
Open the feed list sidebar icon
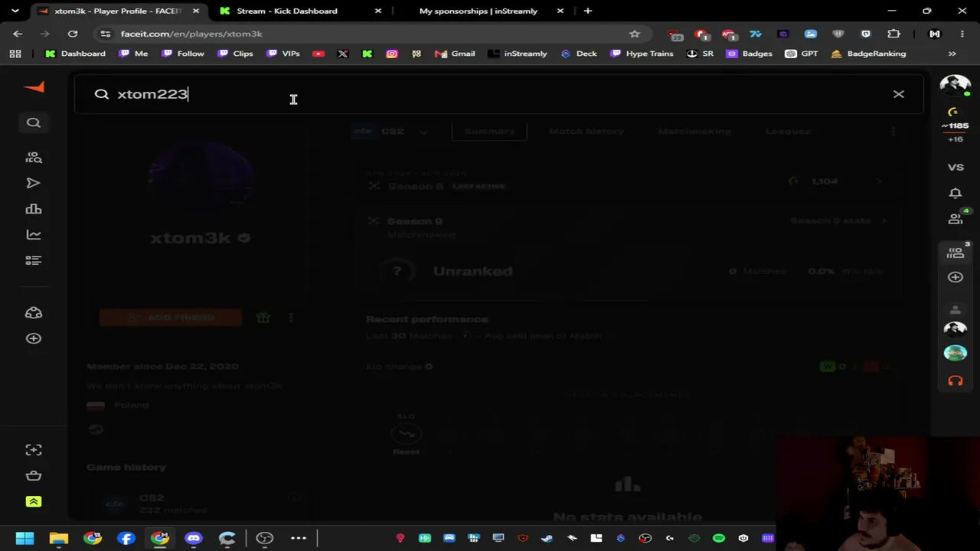coord(34,261)
